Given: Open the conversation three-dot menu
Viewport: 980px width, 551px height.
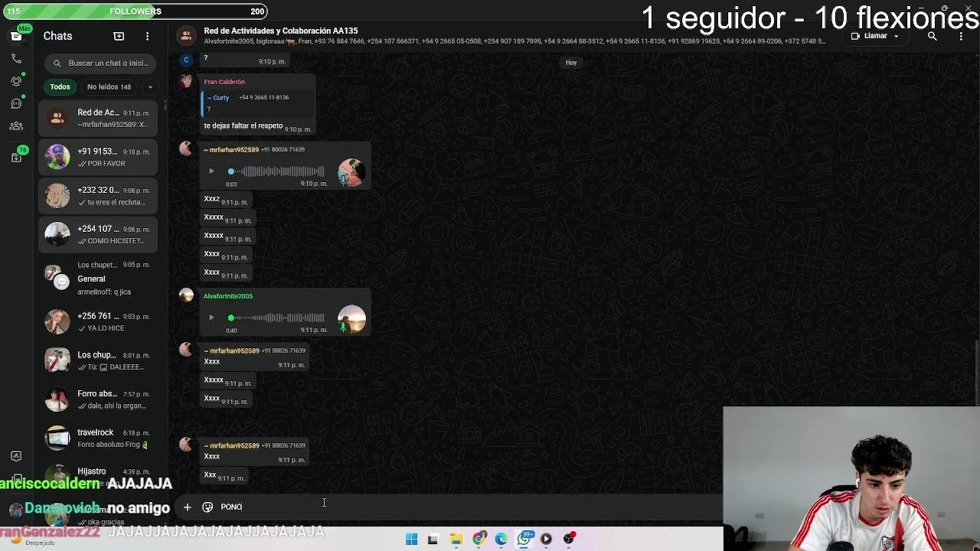Looking at the screenshot, I should [961, 36].
